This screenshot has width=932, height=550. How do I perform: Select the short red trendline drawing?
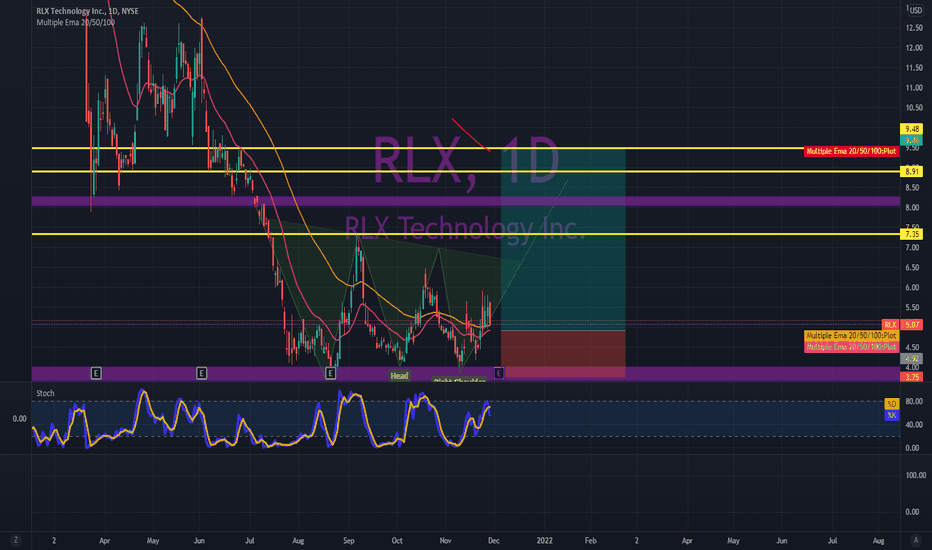click(471, 135)
